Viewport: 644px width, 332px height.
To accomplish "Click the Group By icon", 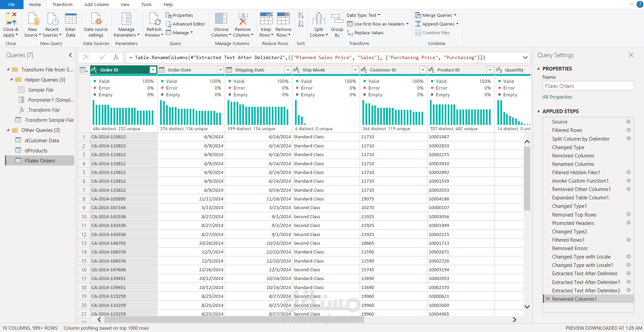I will 337,19.
